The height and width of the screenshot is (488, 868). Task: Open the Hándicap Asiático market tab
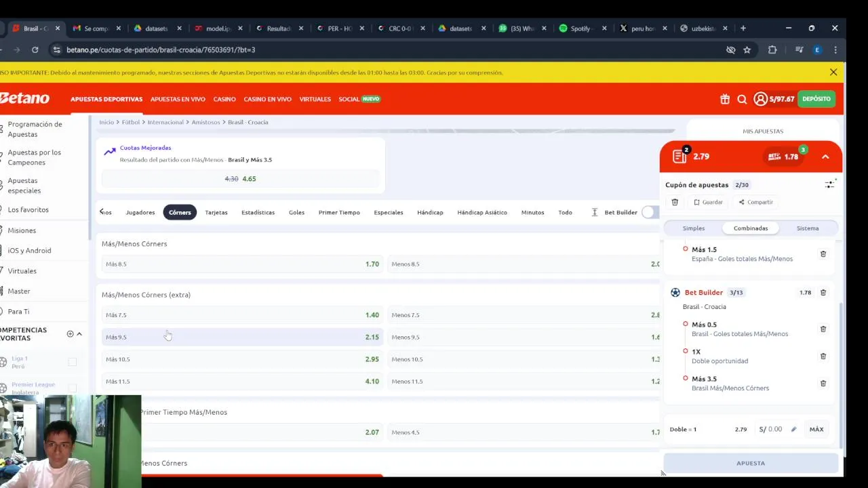(482, 212)
